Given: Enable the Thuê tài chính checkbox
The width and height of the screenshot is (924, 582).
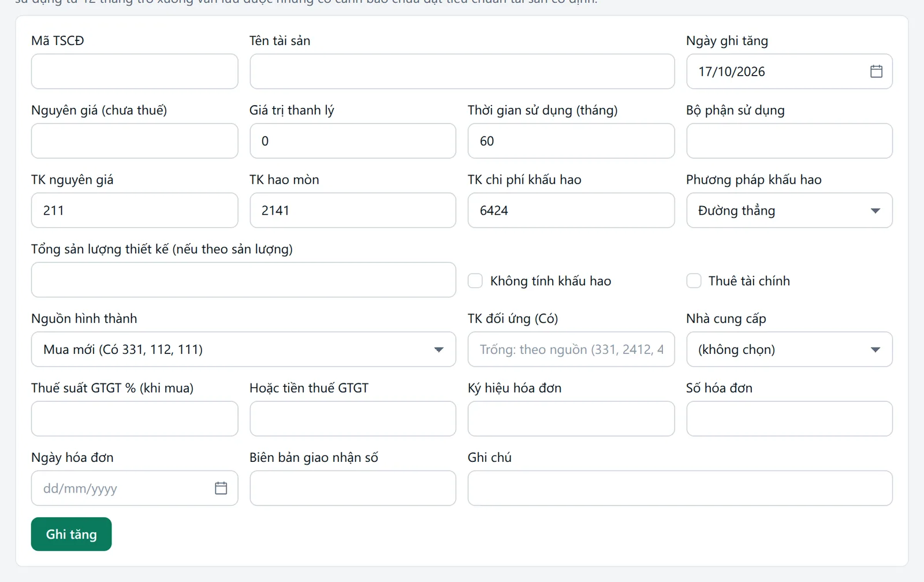Looking at the screenshot, I should tap(694, 281).
